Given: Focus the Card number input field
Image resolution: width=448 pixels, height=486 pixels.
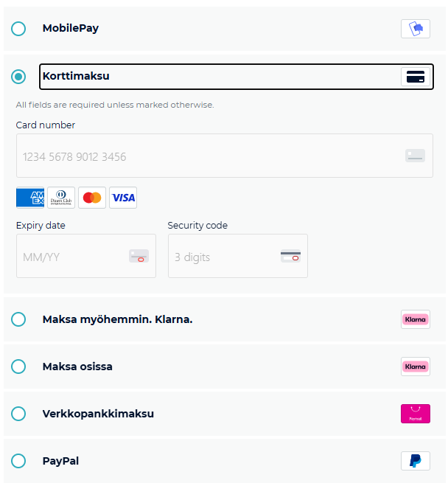Looking at the screenshot, I should click(x=206, y=156).
